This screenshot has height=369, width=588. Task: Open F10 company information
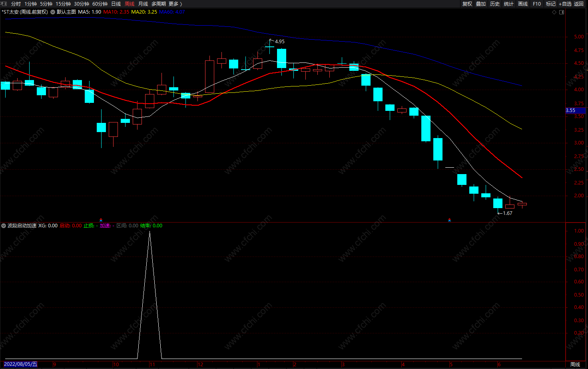[x=537, y=4]
